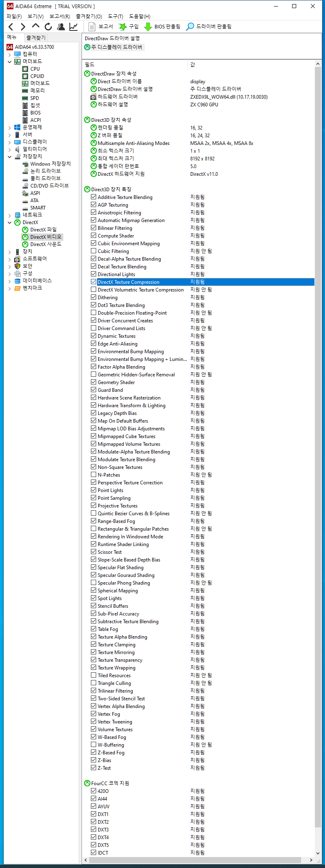Click the 필드 column header

[x=135, y=65]
